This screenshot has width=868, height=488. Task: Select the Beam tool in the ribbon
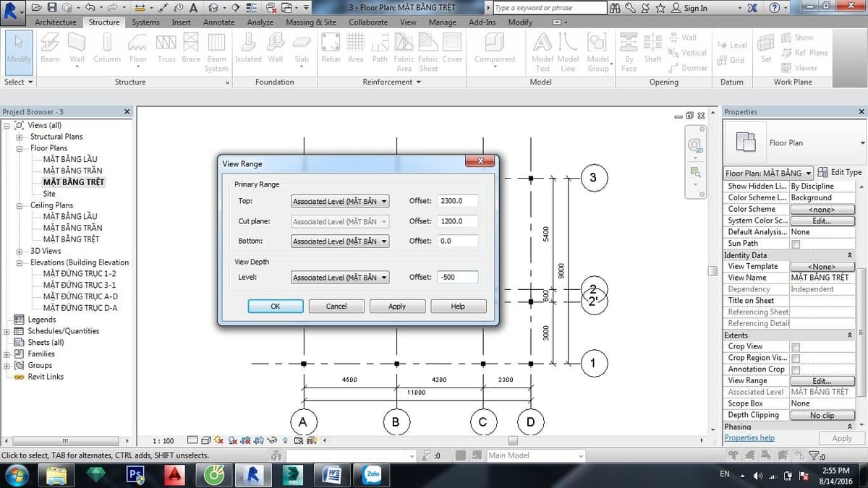point(51,48)
